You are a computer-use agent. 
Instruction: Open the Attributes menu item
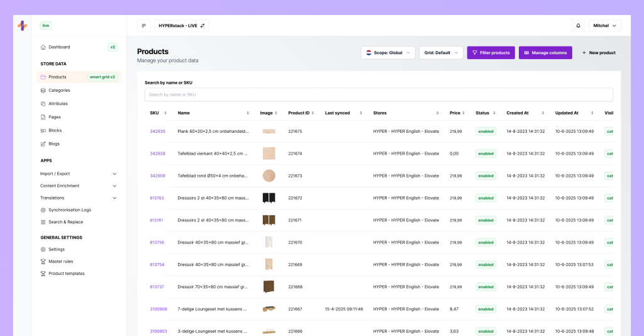pos(58,104)
